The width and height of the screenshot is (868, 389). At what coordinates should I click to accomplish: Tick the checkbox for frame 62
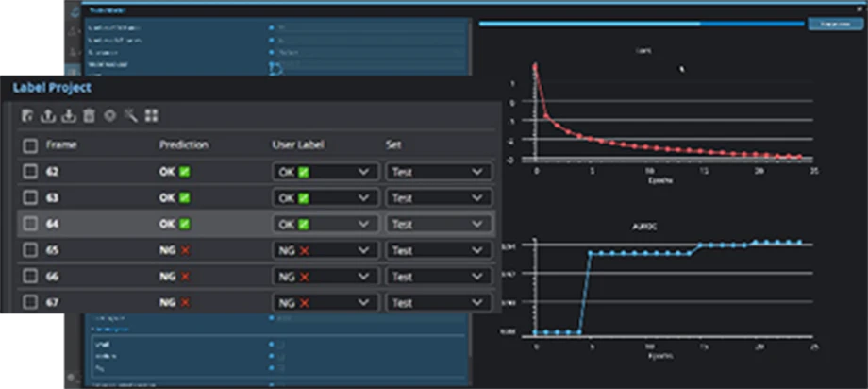point(30,172)
